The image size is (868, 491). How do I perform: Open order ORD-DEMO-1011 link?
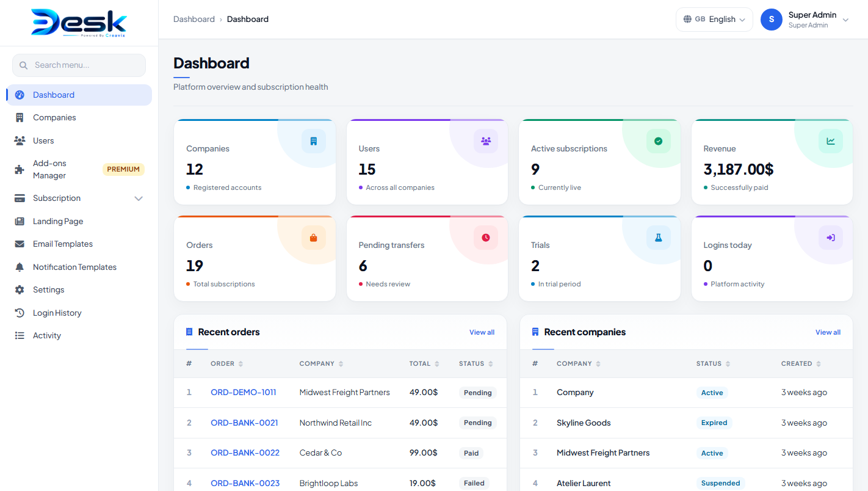[244, 392]
